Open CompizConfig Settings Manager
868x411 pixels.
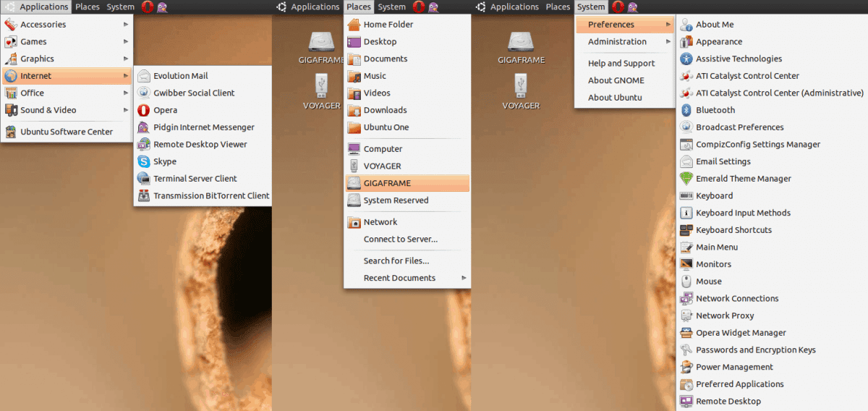(757, 145)
